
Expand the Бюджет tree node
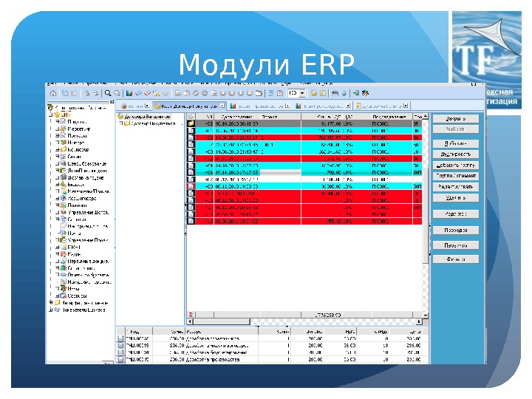coord(57,184)
